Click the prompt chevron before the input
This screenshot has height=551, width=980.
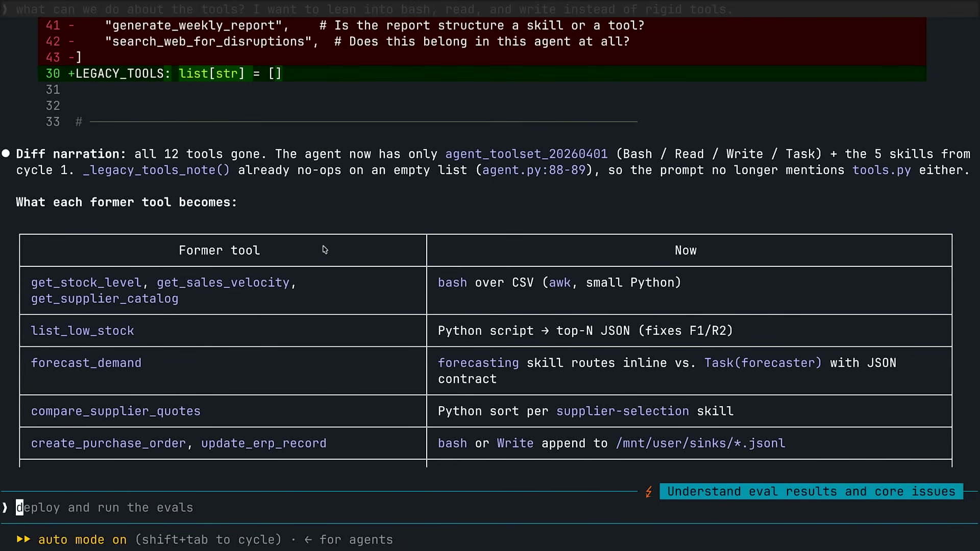coord(5,508)
